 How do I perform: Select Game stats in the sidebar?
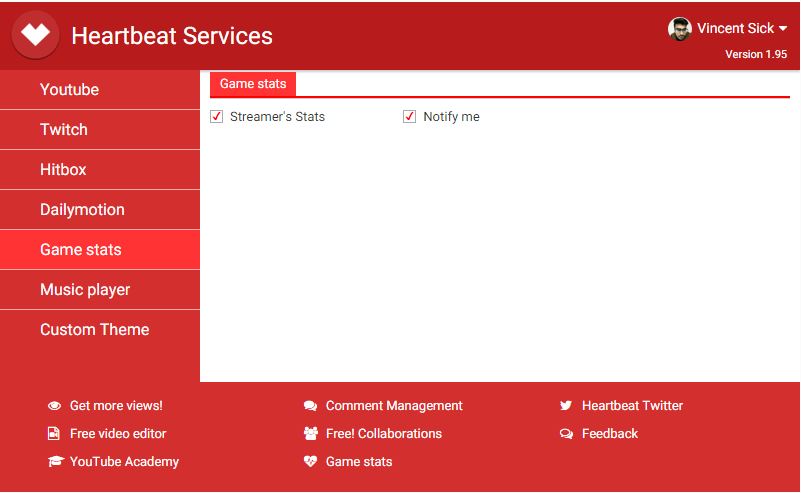click(100, 249)
